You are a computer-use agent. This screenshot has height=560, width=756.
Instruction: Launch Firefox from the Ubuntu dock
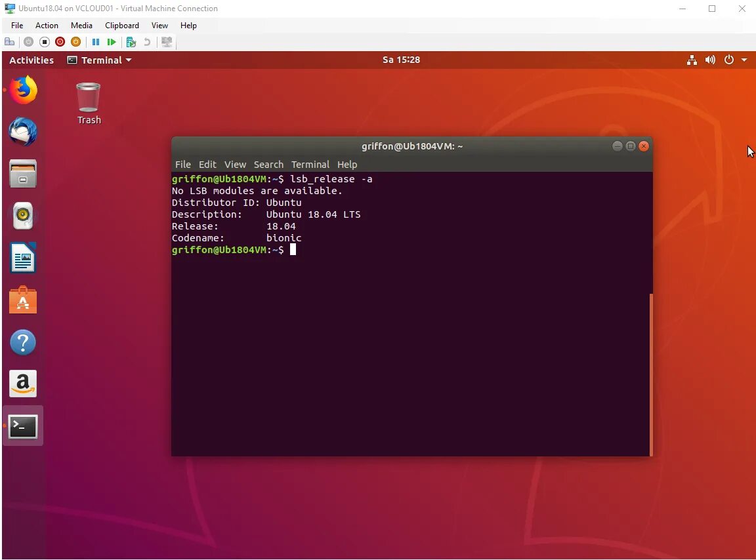(23, 90)
